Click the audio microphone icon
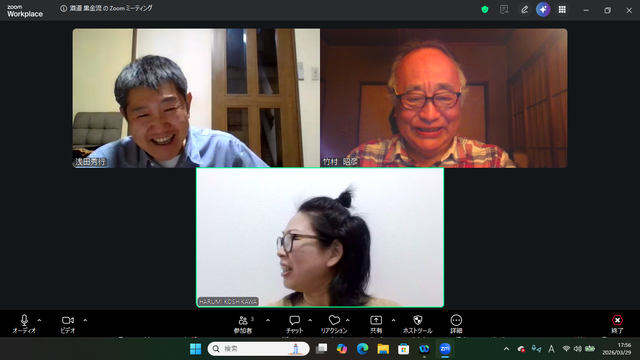Viewport: 640px width, 360px height. (24, 320)
